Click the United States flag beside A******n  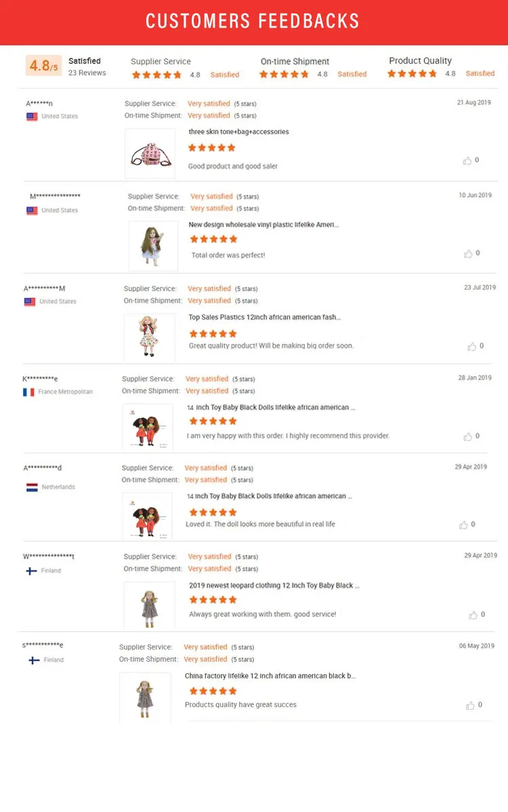(32, 116)
